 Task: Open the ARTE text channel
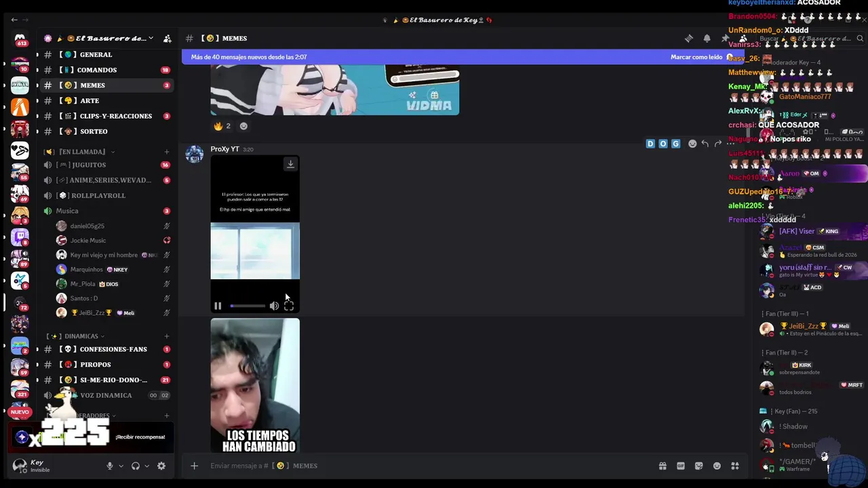106,101
